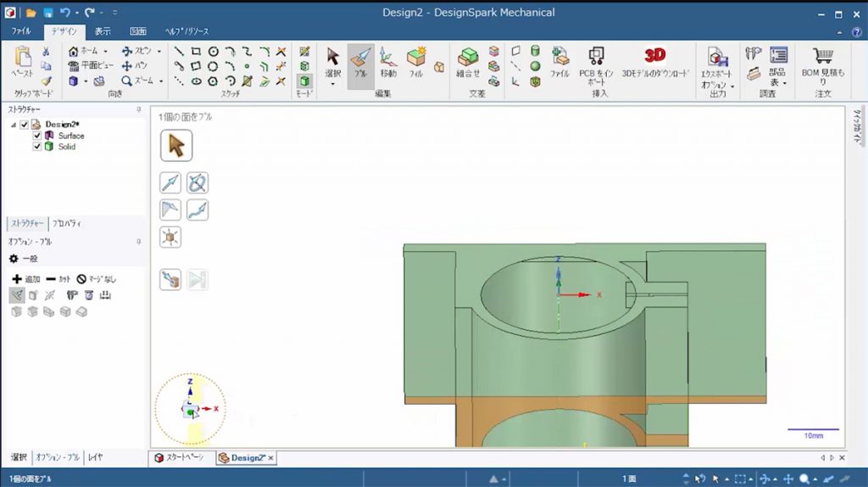This screenshot has width=868, height=487.
Task: Click the green 3D mode icon
Action: click(304, 81)
